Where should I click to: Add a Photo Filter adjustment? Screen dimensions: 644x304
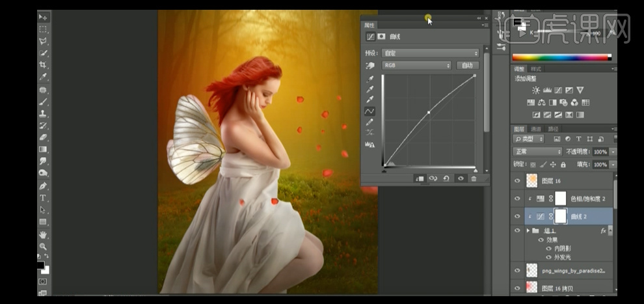click(563, 102)
